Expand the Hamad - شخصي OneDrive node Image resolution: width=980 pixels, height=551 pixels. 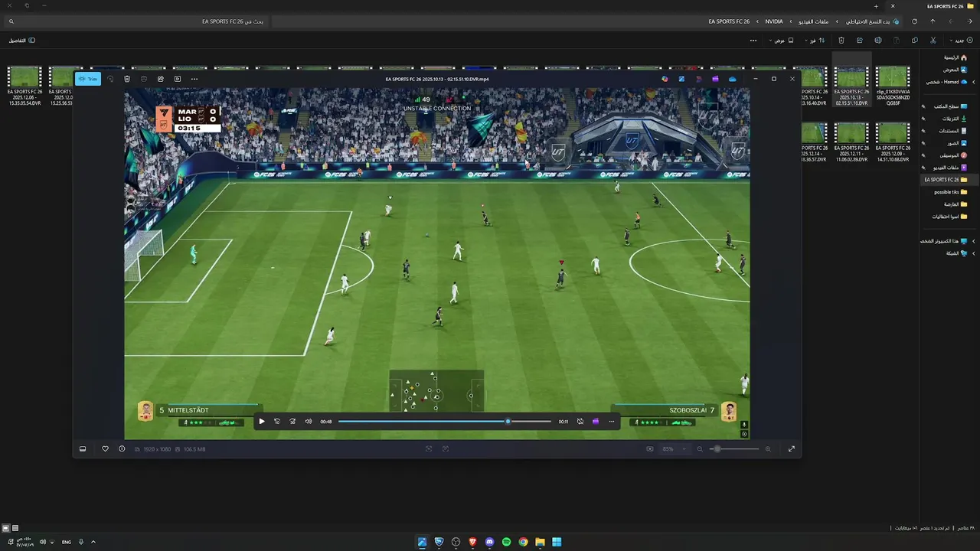coord(974,82)
